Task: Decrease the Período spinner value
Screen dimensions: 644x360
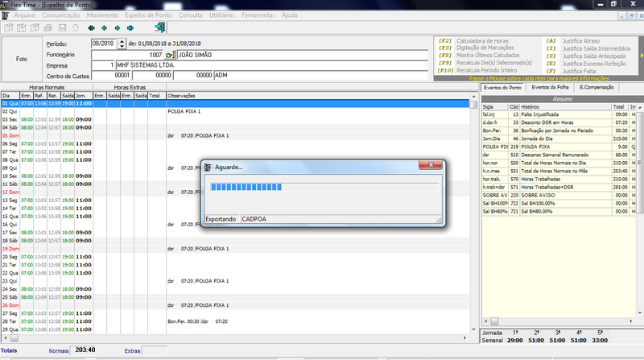Action: click(122, 46)
